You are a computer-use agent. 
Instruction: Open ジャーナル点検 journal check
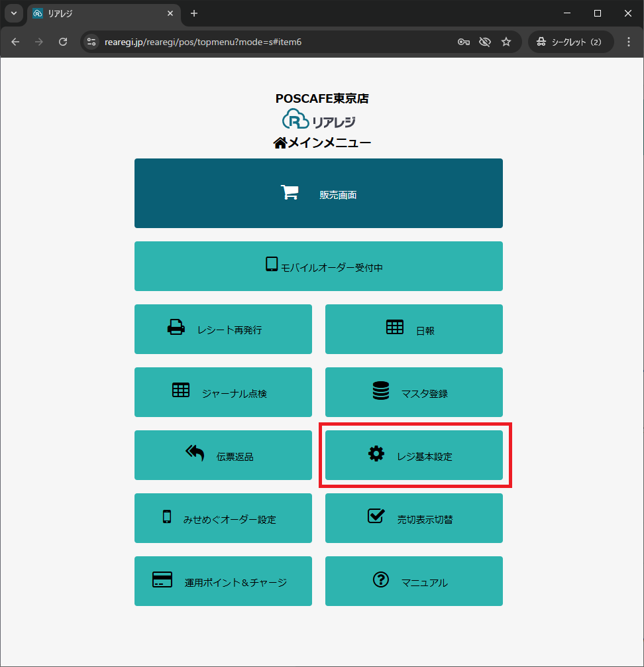[223, 393]
